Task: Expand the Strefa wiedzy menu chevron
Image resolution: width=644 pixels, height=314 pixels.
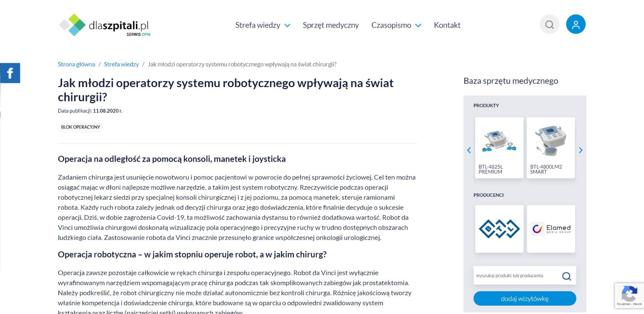Action: (287, 26)
